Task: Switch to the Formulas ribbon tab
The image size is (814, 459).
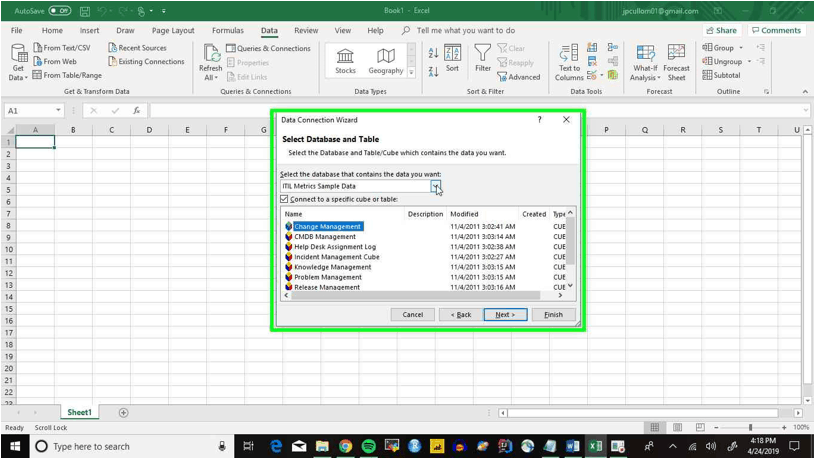Action: [x=228, y=31]
